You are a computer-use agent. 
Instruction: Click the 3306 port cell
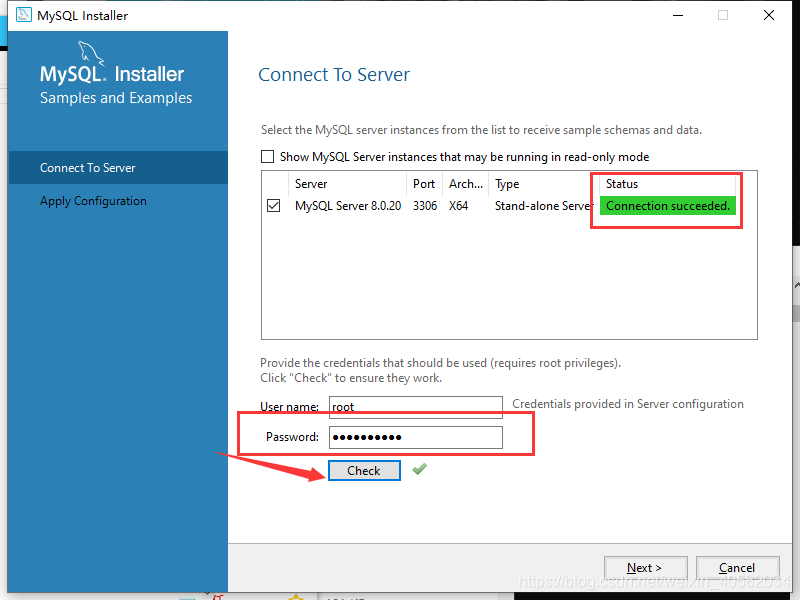tap(425, 206)
